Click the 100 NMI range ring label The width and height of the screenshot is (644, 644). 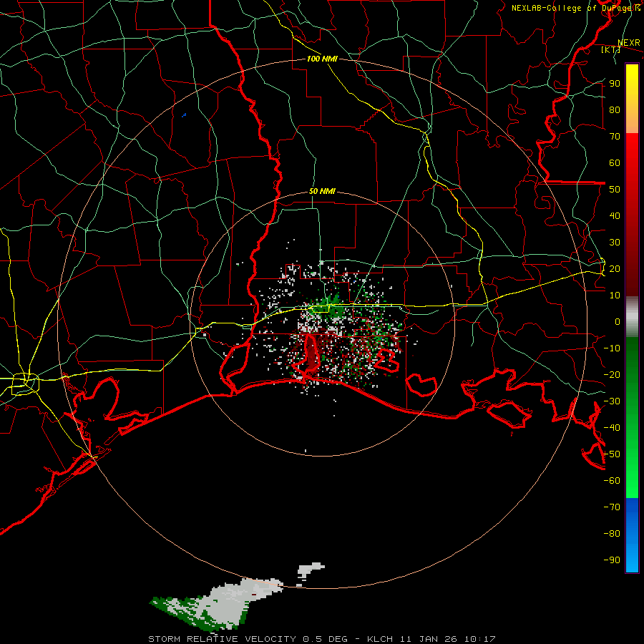[x=322, y=59]
